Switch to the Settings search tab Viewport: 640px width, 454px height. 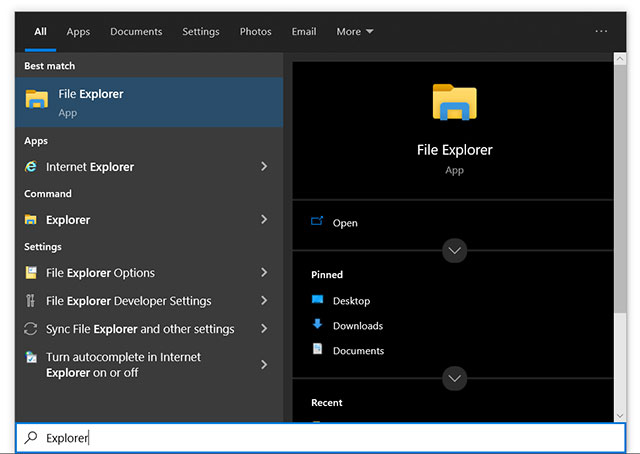pyautogui.click(x=200, y=32)
